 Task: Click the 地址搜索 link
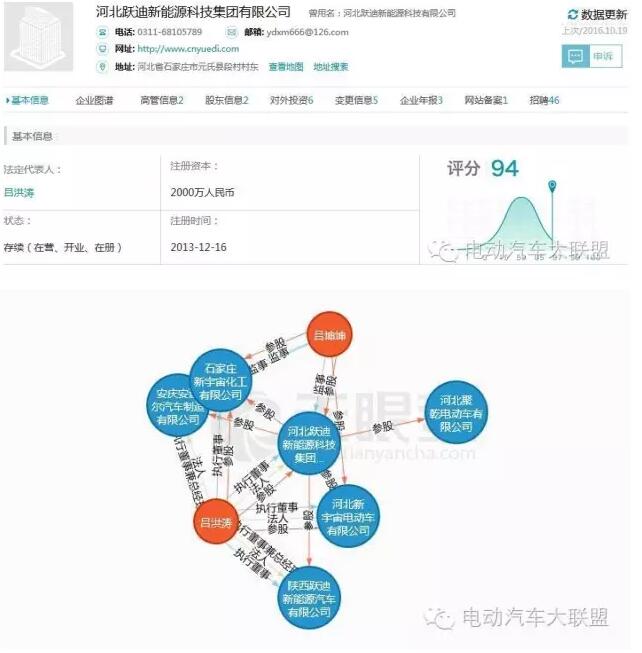331,67
